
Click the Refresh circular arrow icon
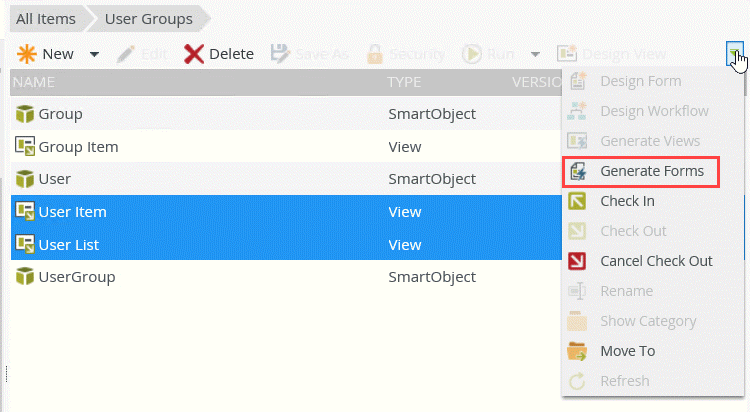pyautogui.click(x=577, y=381)
